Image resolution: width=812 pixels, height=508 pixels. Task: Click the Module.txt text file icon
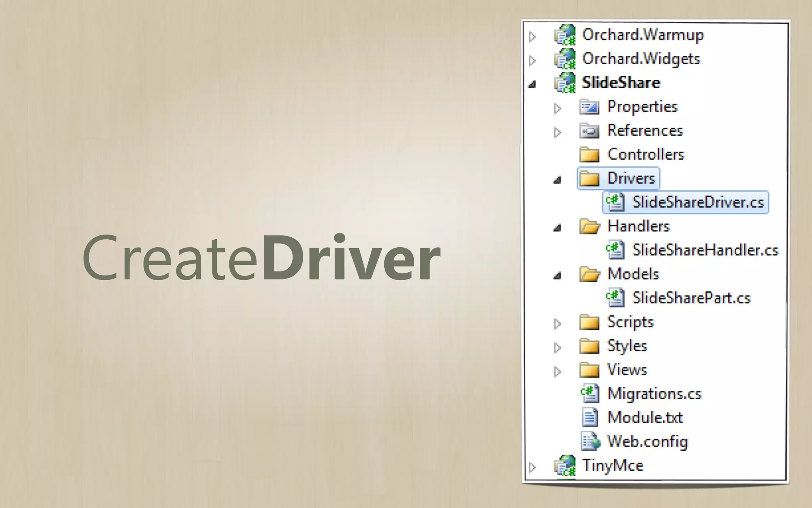click(x=590, y=418)
